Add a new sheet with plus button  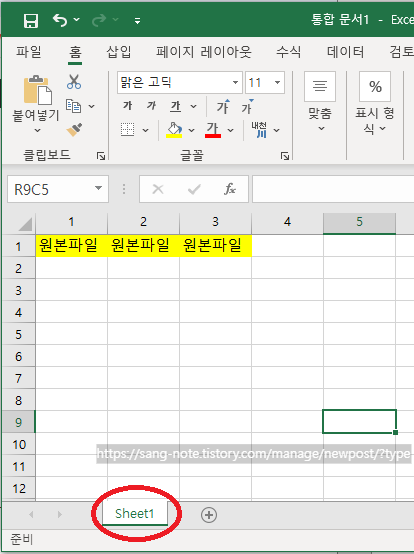[209, 515]
